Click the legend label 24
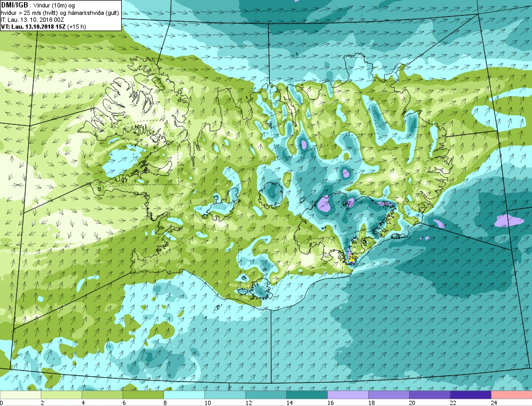 click(x=494, y=403)
